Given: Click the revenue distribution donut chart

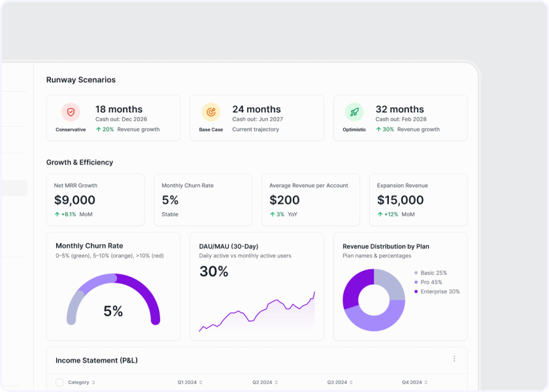Looking at the screenshot, I should point(374,300).
